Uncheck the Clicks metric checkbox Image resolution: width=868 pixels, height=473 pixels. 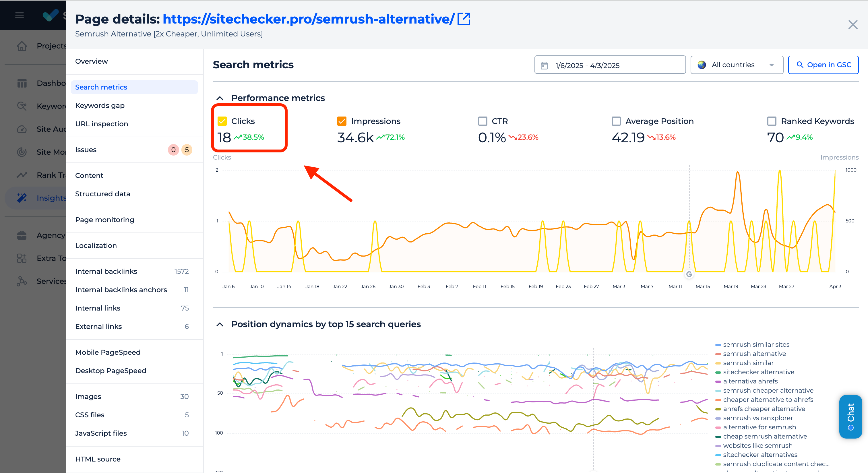(222, 121)
